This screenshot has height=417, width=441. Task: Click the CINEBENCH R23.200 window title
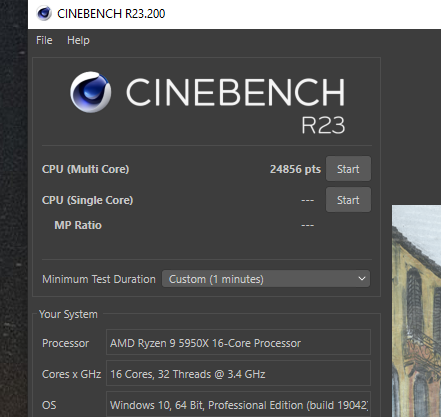pyautogui.click(x=111, y=14)
